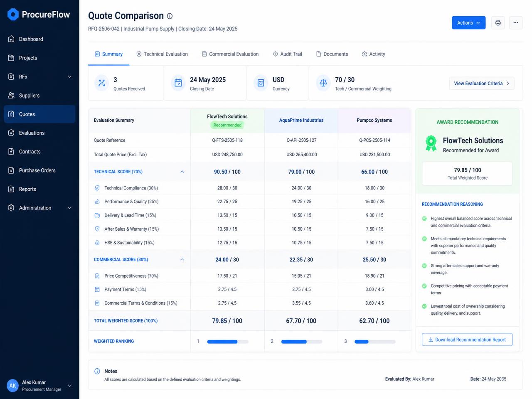Viewport: 532px width, 399px height.
Task: Click the Contracts document icon
Action: [11, 151]
